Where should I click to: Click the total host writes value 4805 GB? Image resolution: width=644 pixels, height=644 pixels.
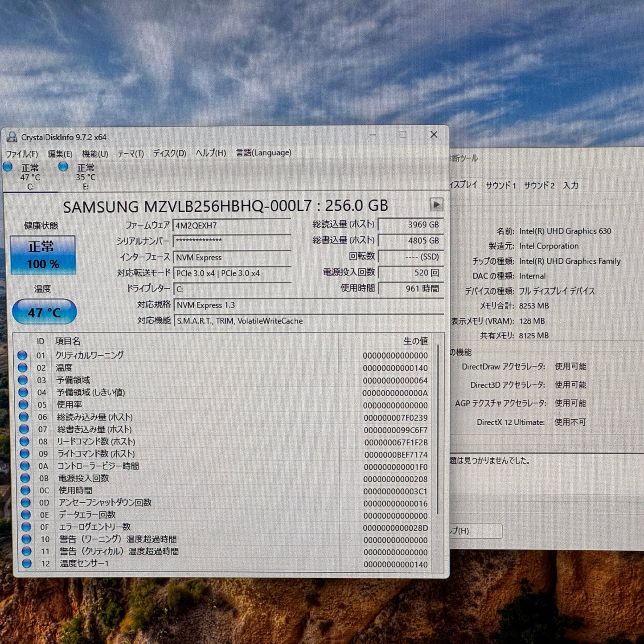pyautogui.click(x=410, y=241)
